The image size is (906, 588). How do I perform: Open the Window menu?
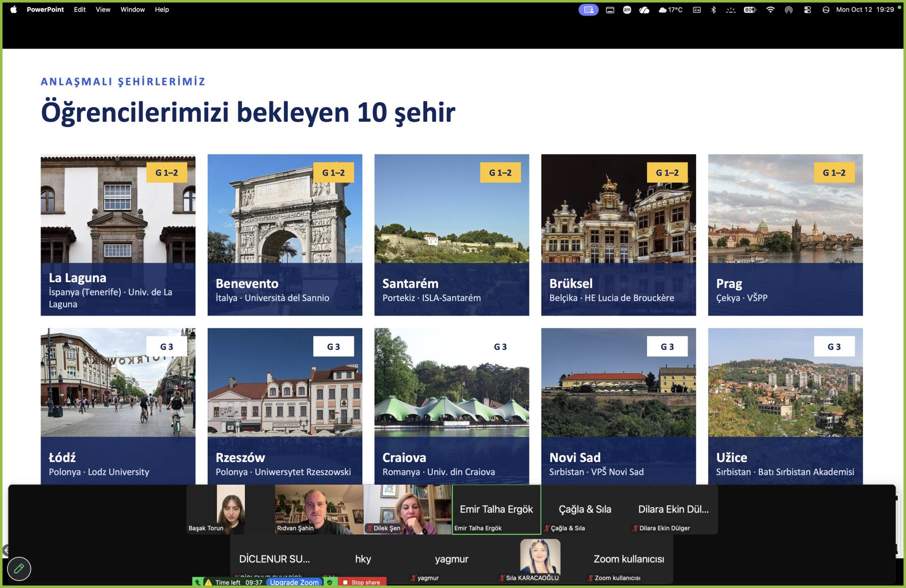pyautogui.click(x=133, y=9)
